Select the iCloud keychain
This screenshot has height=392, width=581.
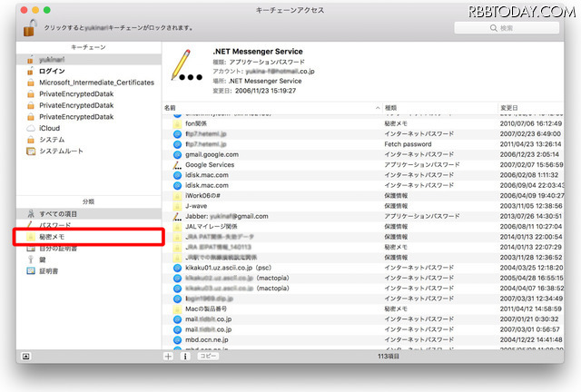click(x=89, y=128)
